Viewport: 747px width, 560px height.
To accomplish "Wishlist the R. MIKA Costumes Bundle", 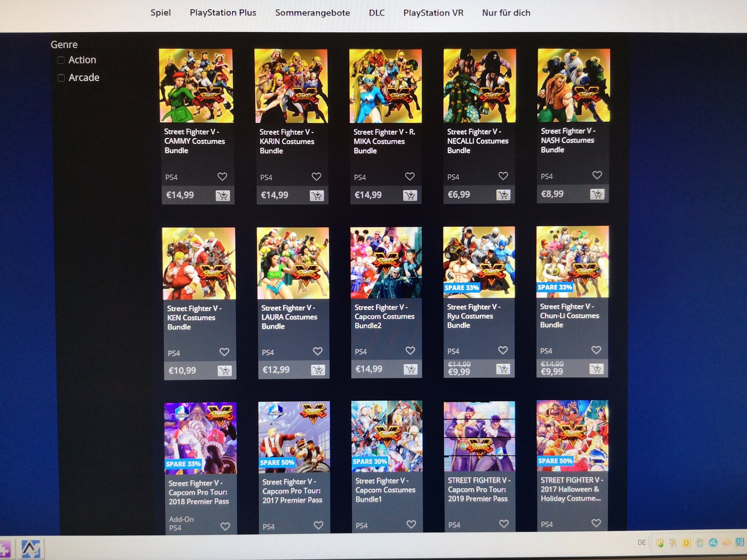I will point(410,176).
